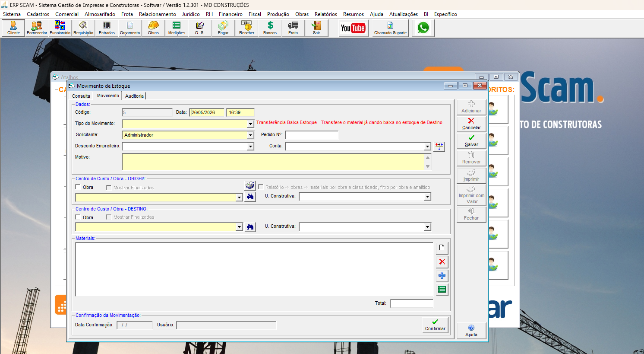Click new blank material icon
644x354 pixels.
442,248
